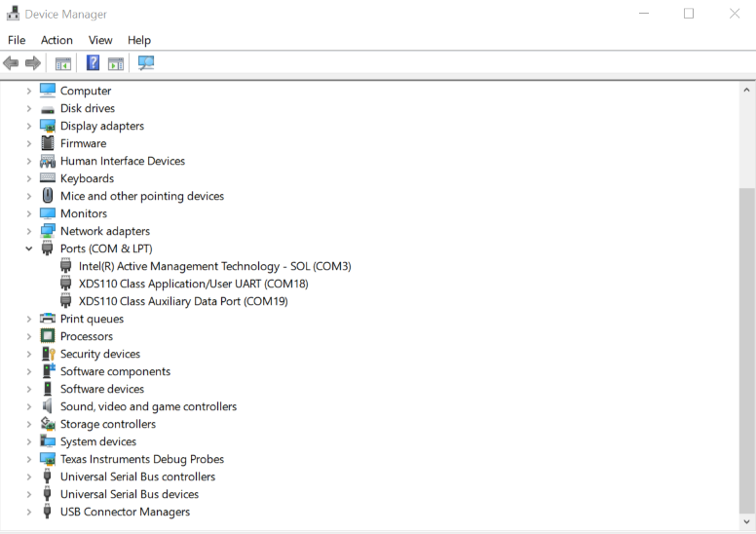Collapse the Ports (COM & LPT) node
Viewport: 756px width, 534px height.
[x=29, y=248]
